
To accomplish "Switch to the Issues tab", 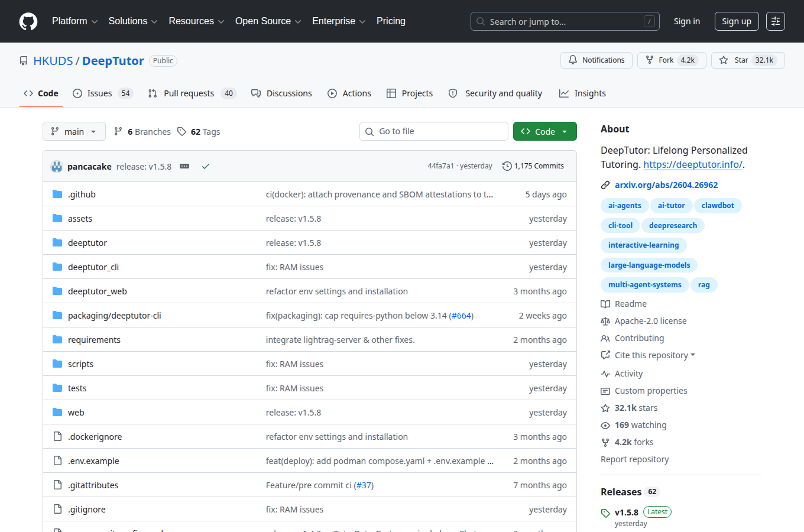I will 102,93.
